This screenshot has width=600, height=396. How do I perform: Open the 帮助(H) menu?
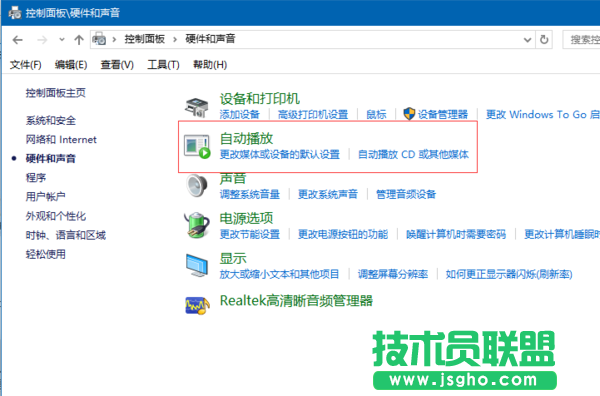[x=210, y=65]
